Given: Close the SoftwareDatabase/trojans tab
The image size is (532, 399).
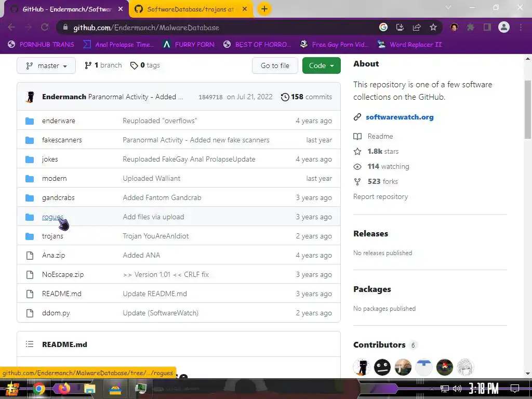Looking at the screenshot, I should coord(245,9).
